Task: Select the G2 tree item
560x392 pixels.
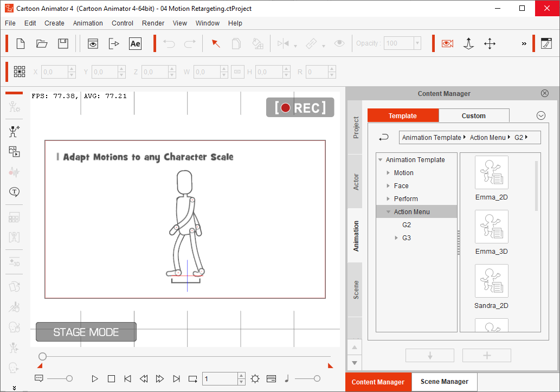Action: [x=407, y=225]
